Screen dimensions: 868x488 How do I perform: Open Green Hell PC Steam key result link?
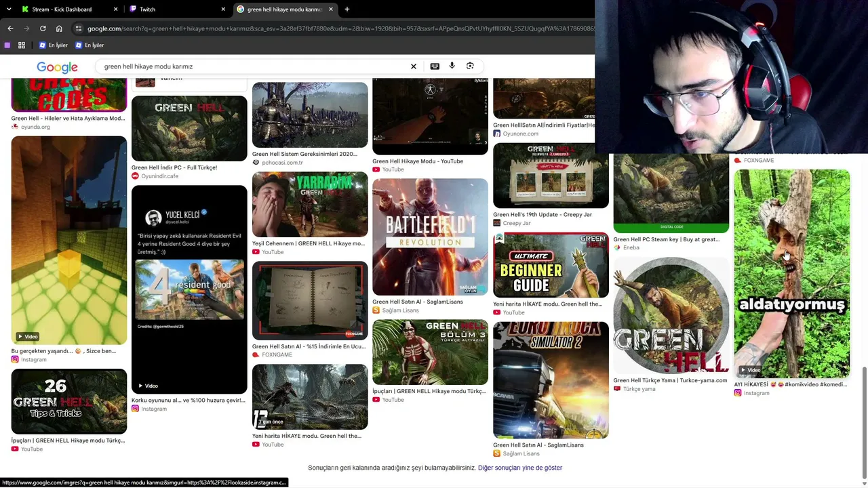[x=667, y=239]
